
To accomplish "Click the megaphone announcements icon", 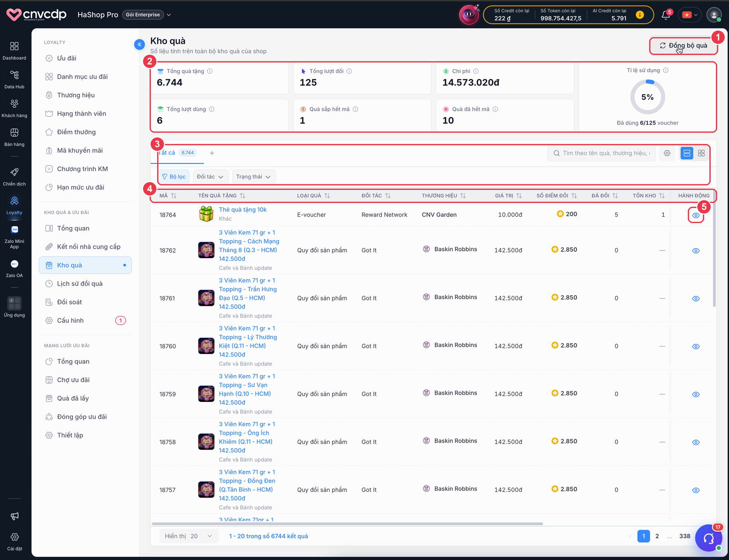I will 14,516.
